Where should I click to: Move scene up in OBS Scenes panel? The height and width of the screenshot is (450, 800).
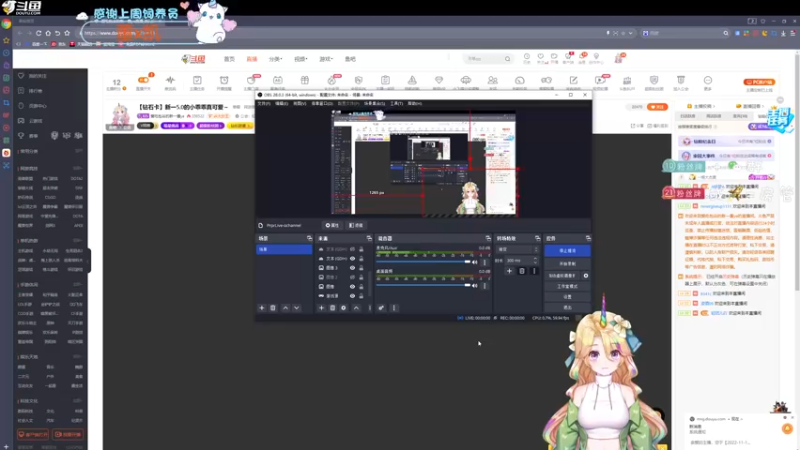coord(285,308)
